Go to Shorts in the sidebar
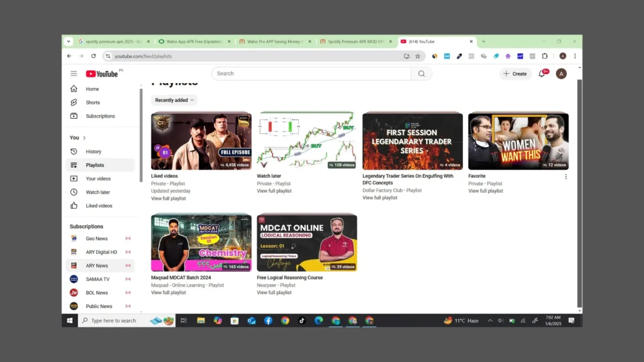 (x=92, y=102)
